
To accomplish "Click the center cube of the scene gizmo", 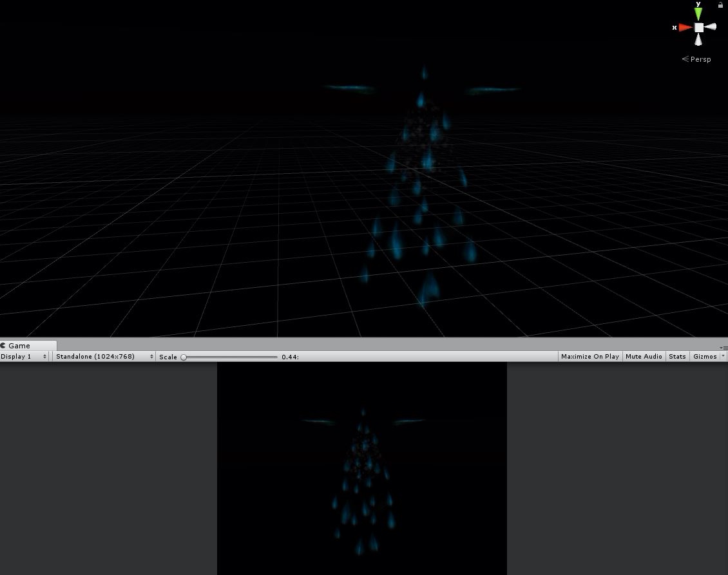I will [698, 28].
